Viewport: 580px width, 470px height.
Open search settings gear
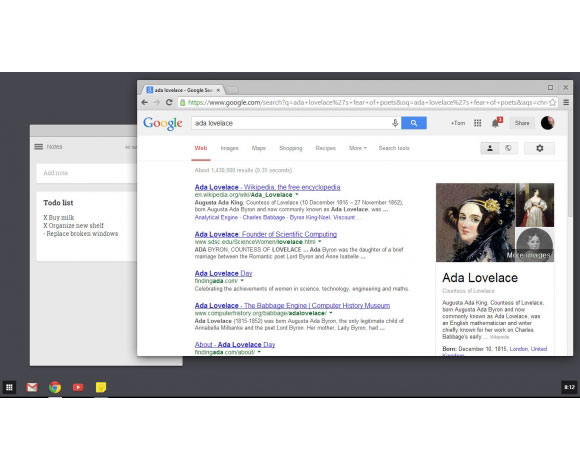[540, 148]
